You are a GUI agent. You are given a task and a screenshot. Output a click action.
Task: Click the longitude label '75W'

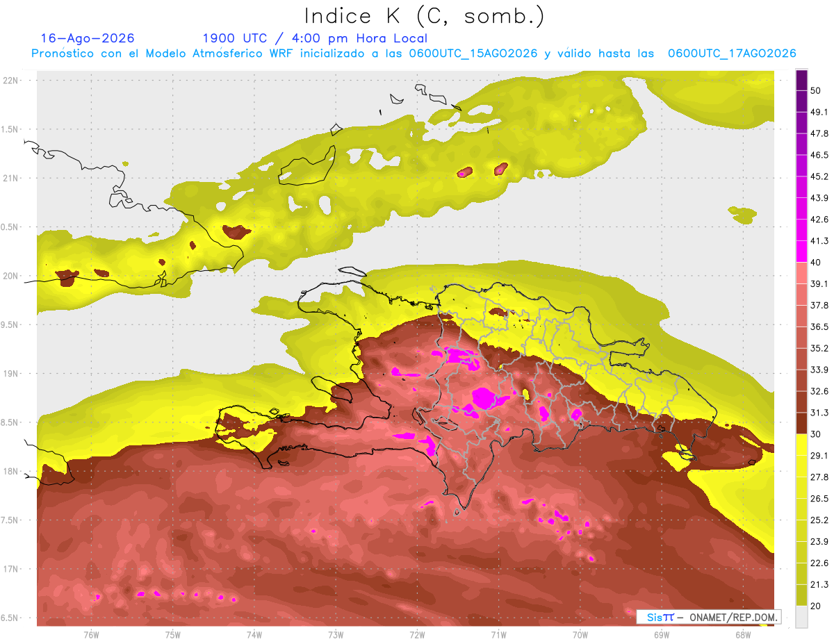pyautogui.click(x=173, y=635)
